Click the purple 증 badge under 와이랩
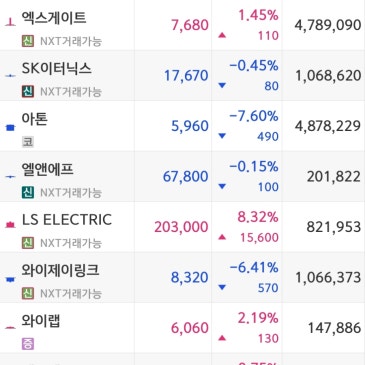The height and width of the screenshot is (365, 365). coord(28,344)
